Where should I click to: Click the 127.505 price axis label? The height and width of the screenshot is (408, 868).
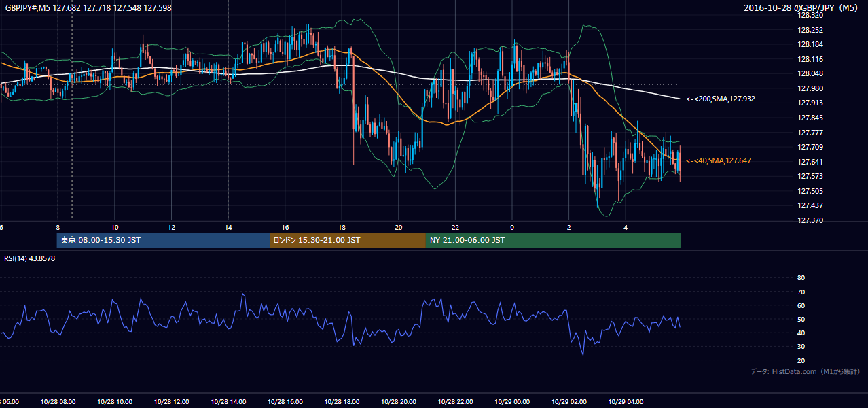810,191
